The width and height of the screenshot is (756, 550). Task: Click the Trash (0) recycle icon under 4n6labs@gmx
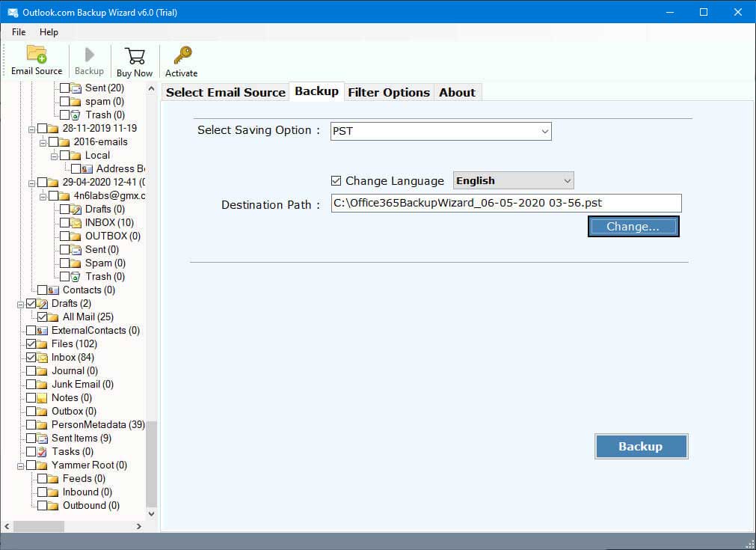[76, 277]
